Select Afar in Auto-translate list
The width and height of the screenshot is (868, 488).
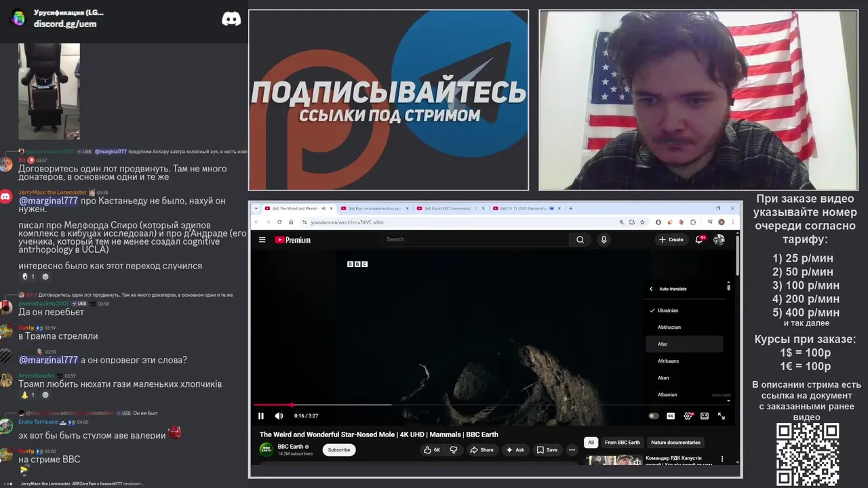point(684,344)
